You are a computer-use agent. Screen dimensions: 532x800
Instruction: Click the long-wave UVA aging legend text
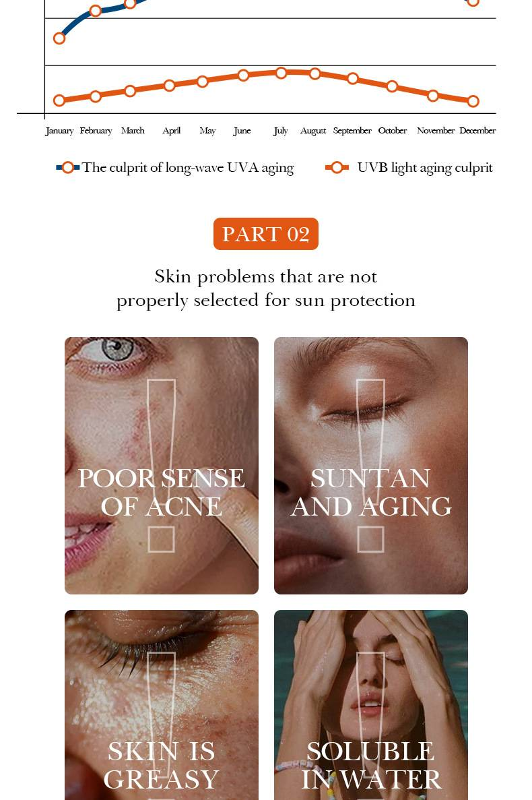pyautogui.click(x=188, y=168)
